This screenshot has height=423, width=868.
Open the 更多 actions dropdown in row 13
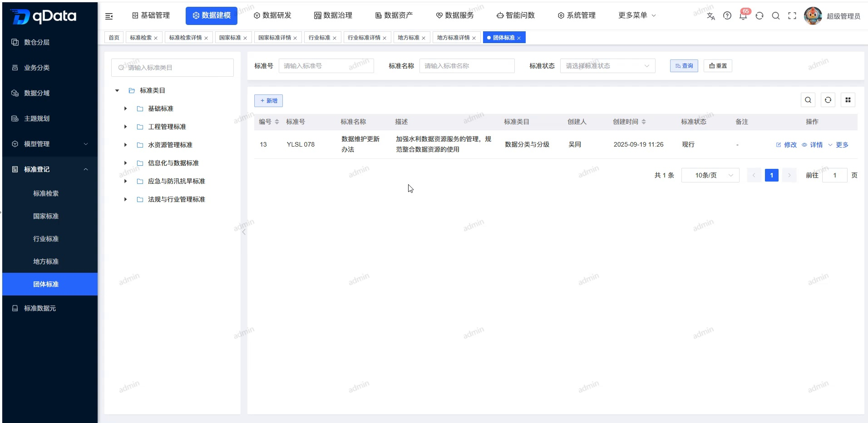pos(838,145)
